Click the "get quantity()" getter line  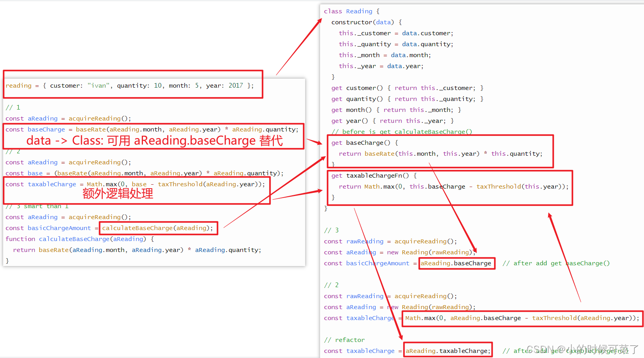point(407,99)
